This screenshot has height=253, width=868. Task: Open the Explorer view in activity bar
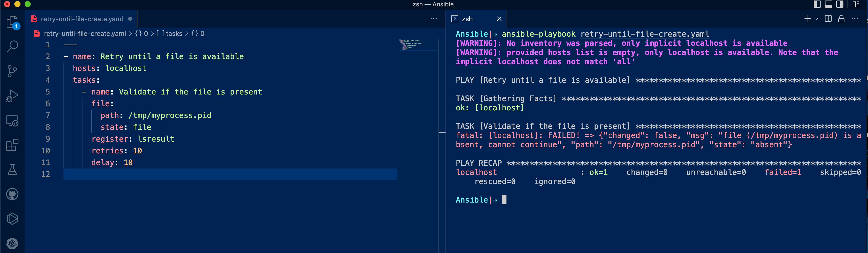coord(12,22)
